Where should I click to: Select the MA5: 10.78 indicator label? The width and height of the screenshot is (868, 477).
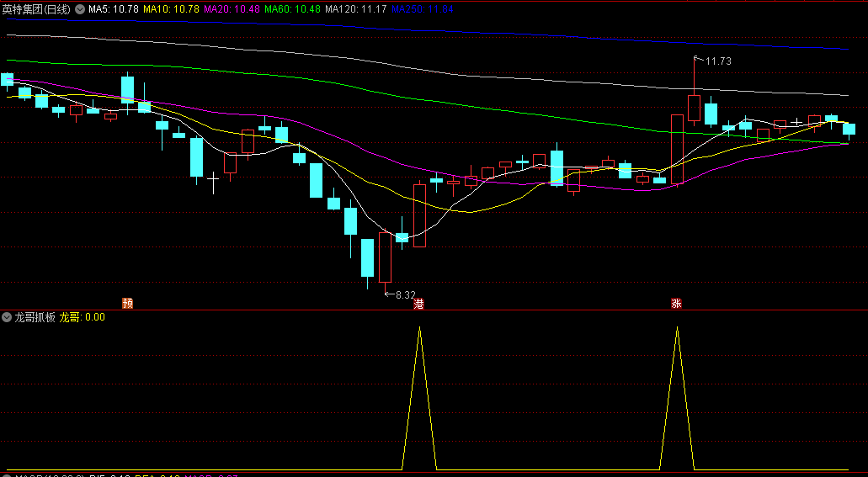pyautogui.click(x=114, y=9)
